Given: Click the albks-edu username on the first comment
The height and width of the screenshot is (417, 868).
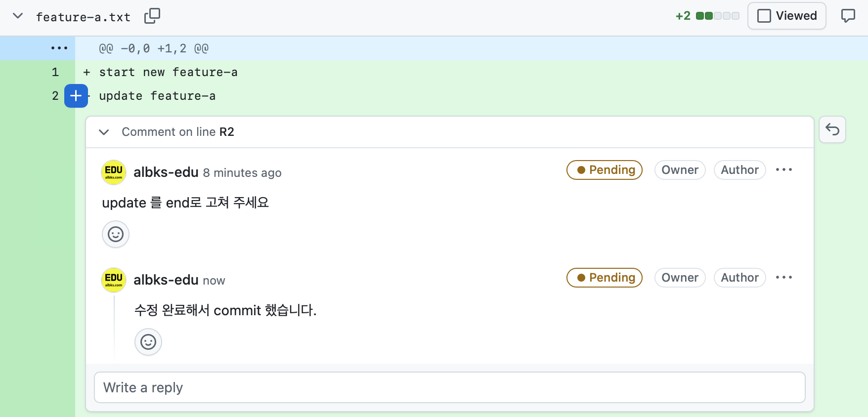Looking at the screenshot, I should point(166,172).
